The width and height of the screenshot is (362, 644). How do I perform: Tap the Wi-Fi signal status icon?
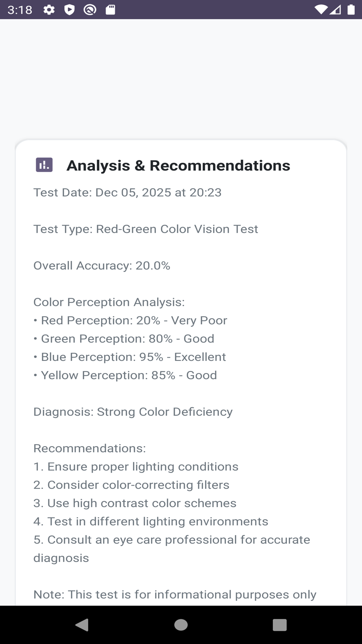coord(321,10)
